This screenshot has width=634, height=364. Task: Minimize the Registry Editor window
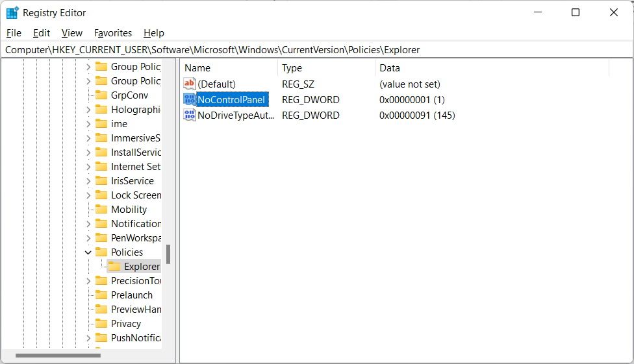click(x=538, y=12)
